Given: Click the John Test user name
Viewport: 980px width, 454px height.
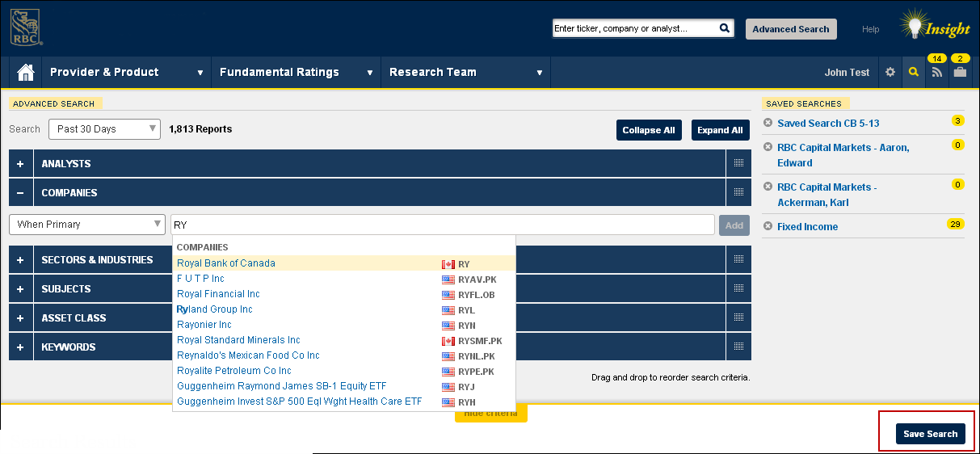Looking at the screenshot, I should (x=847, y=73).
